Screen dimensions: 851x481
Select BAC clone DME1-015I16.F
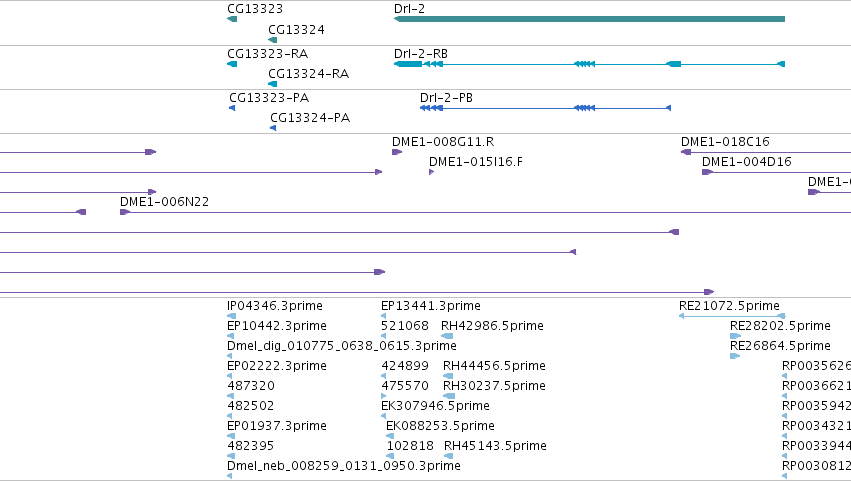pyautogui.click(x=476, y=162)
